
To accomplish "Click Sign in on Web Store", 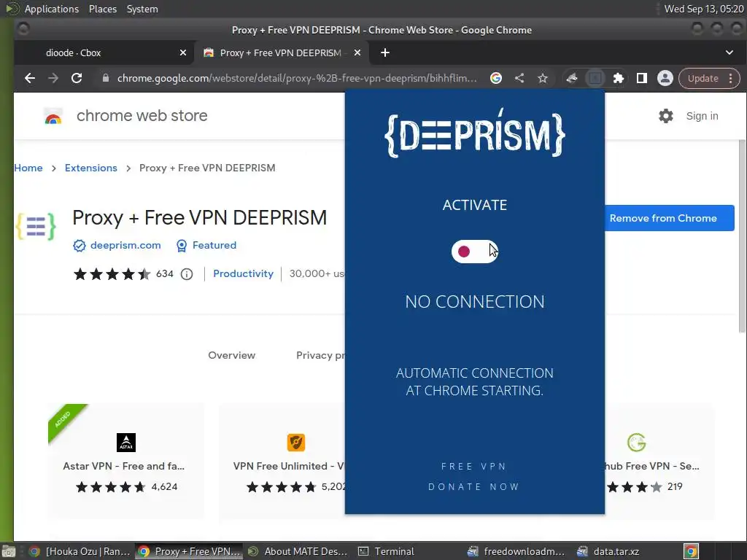I will [702, 116].
